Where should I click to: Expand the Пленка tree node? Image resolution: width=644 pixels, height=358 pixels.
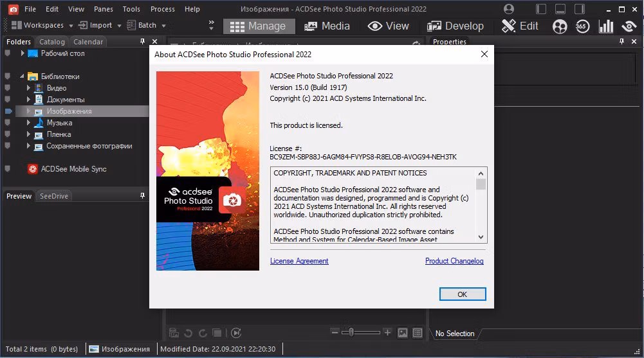point(28,134)
